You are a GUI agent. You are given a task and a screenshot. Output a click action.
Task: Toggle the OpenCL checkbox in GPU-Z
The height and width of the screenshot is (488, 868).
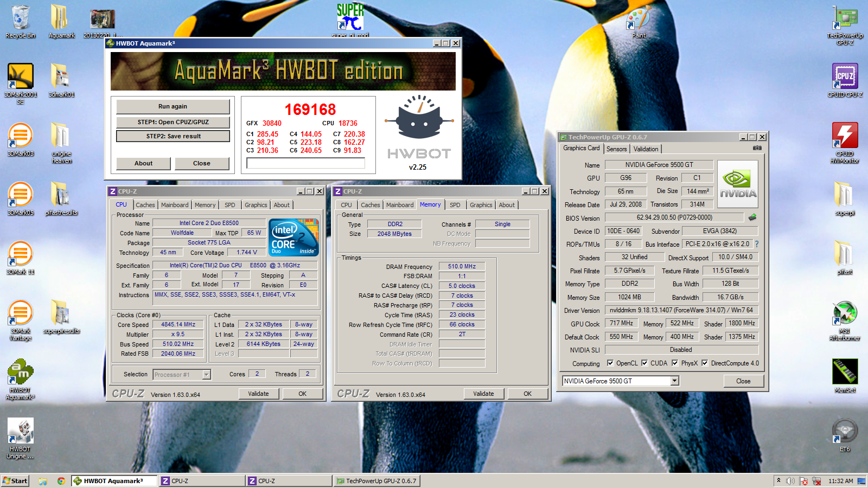610,363
